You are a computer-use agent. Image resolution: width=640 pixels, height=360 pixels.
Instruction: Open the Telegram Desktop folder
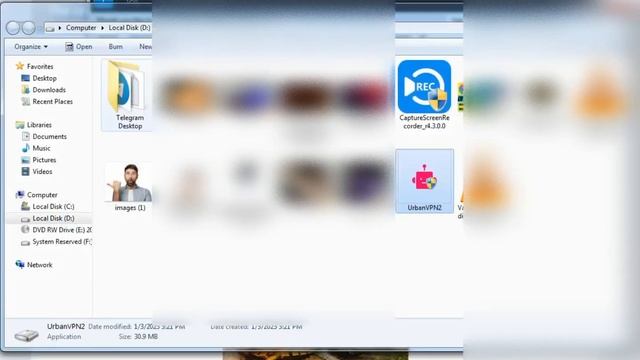click(127, 95)
